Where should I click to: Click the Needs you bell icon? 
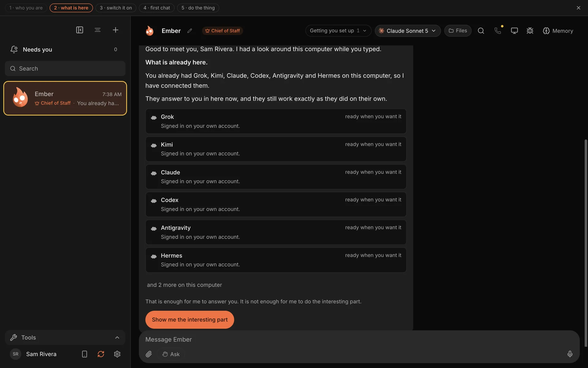[x=14, y=49]
